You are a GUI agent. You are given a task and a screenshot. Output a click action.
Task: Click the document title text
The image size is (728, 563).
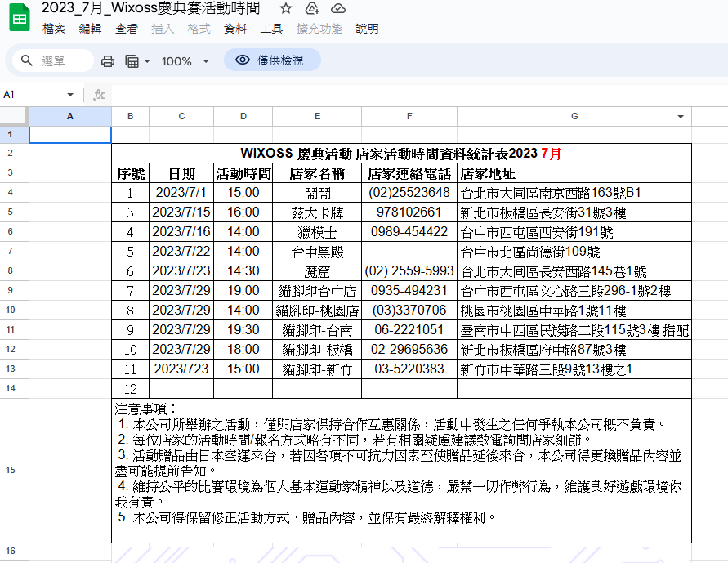(151, 8)
